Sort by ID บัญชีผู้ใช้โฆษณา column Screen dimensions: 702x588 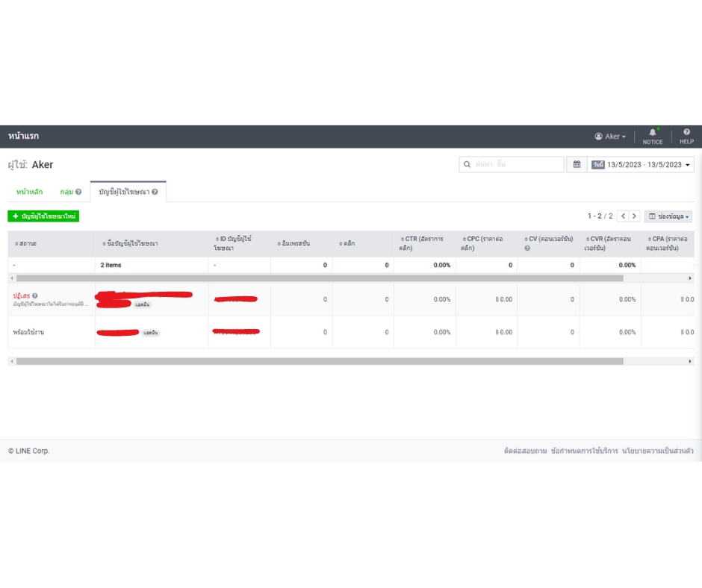click(233, 243)
